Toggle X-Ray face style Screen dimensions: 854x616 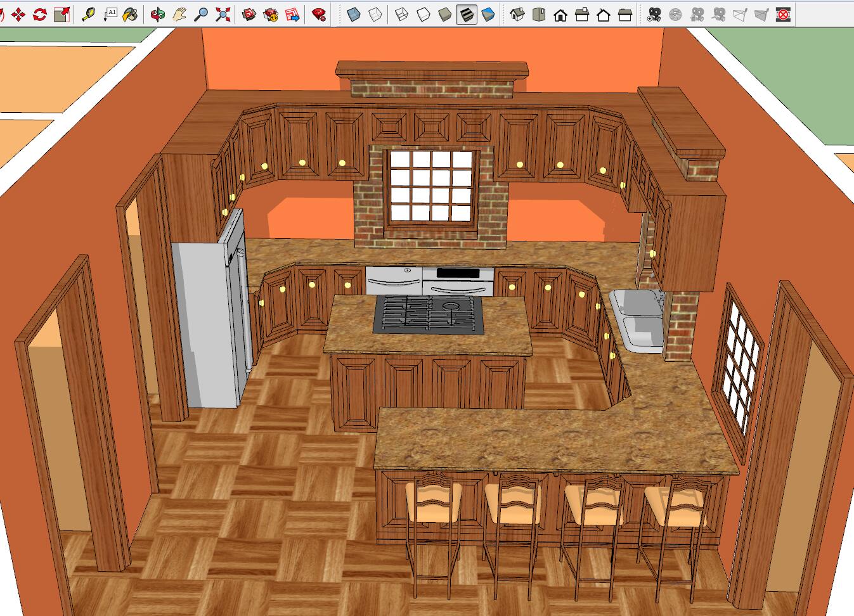[x=354, y=14]
